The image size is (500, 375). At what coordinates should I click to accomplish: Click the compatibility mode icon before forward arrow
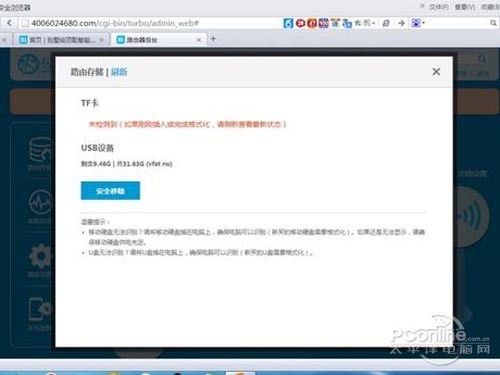coord(386,23)
